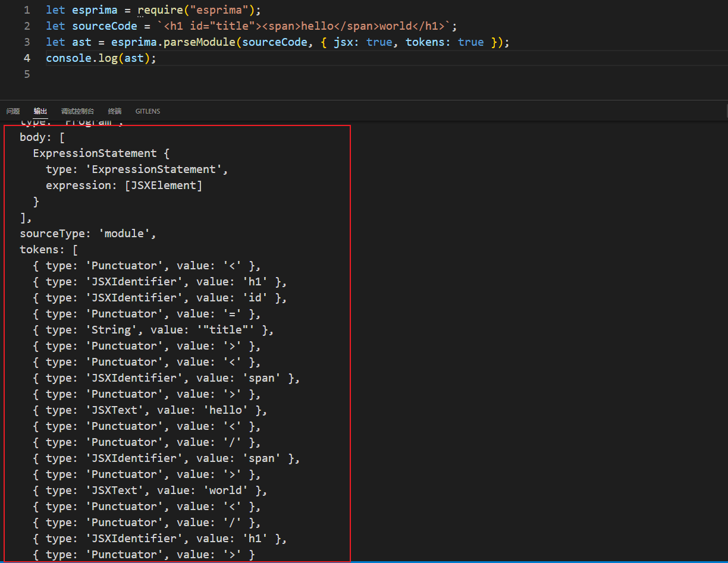Select the 调试控制台 (Debug Console) tab
The image size is (728, 563).
77,111
